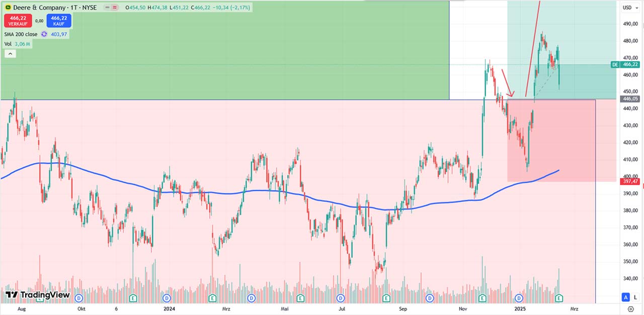Click the DE 466,22 current price label
Viewport: 644px width, 315px height.
point(625,64)
